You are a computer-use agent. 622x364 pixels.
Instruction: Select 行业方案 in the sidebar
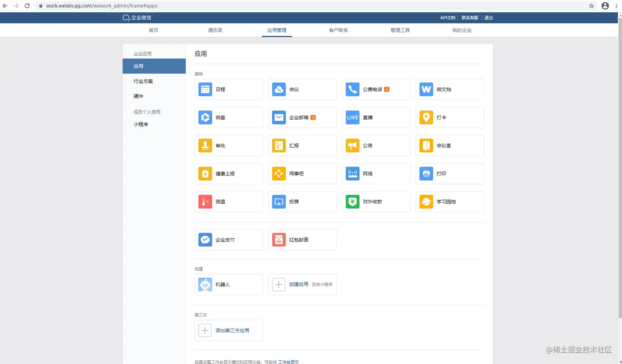coord(143,81)
